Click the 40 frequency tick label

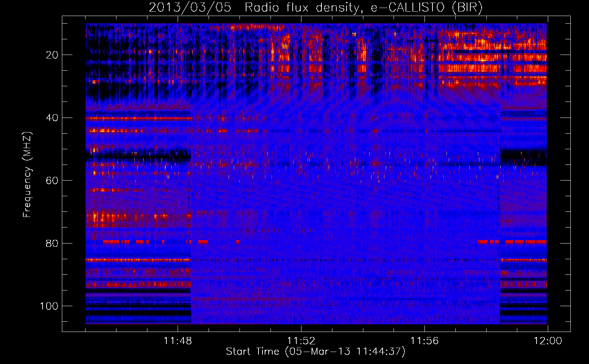[52, 118]
